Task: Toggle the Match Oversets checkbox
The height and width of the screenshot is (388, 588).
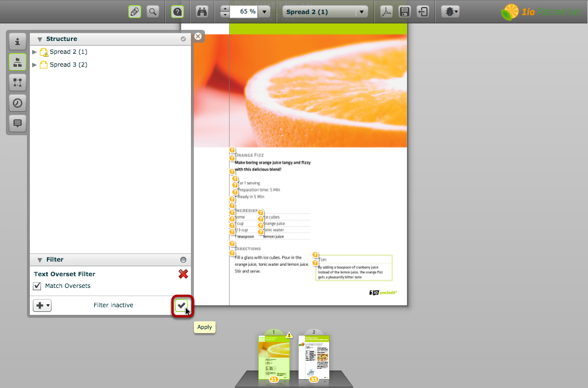Action: coord(37,286)
